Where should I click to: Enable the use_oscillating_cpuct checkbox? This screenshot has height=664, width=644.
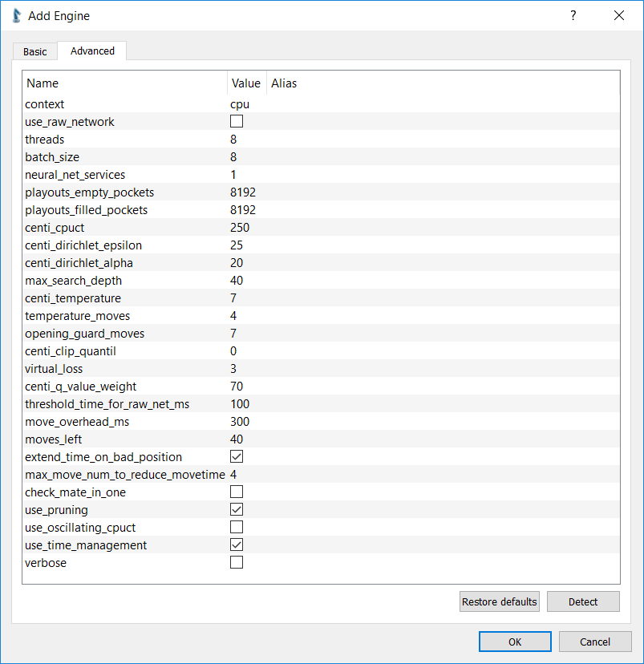click(237, 527)
